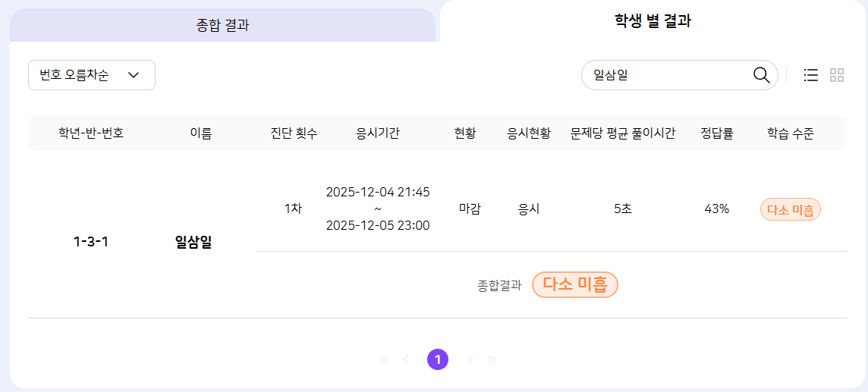Click the student name 일삼일
Viewport: 868px width, 392px height.
pyautogui.click(x=193, y=243)
